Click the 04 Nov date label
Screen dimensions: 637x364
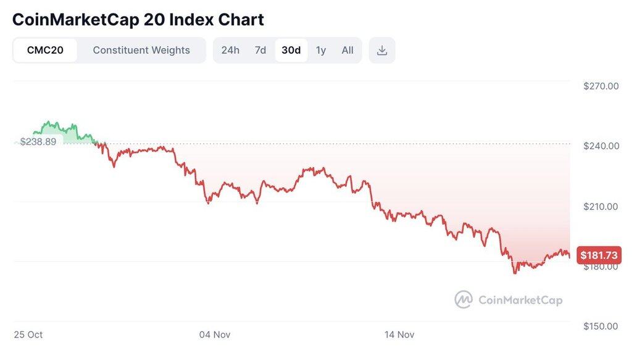pyautogui.click(x=215, y=334)
